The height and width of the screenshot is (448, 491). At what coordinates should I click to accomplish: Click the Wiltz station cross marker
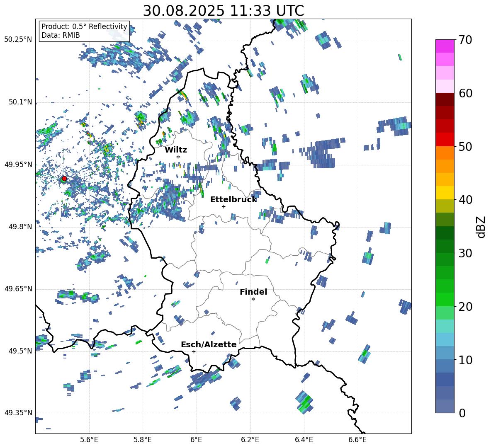coord(178,157)
